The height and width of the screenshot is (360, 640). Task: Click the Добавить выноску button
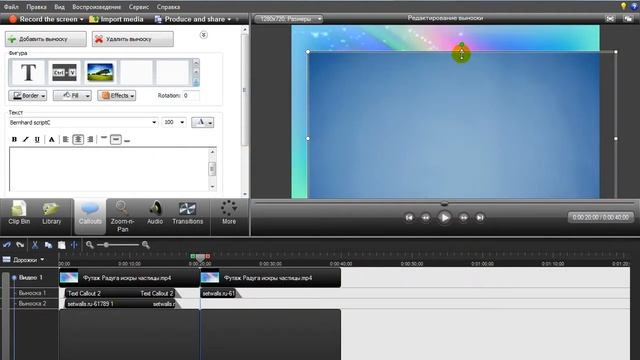pyautogui.click(x=46, y=39)
